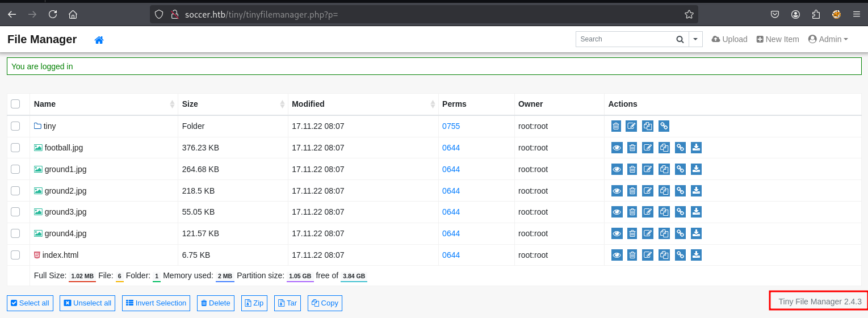Sort by the Size column header
Screen dimensions: 868x318
click(233, 104)
